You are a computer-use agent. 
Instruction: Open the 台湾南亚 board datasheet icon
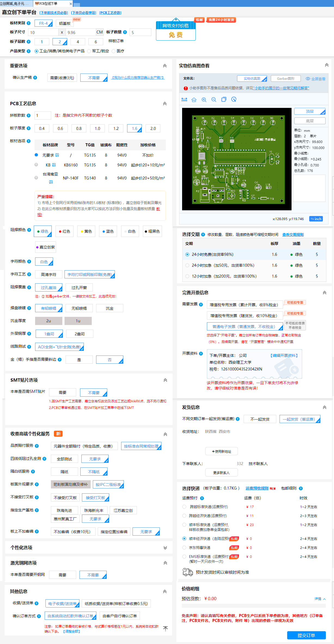(51, 182)
